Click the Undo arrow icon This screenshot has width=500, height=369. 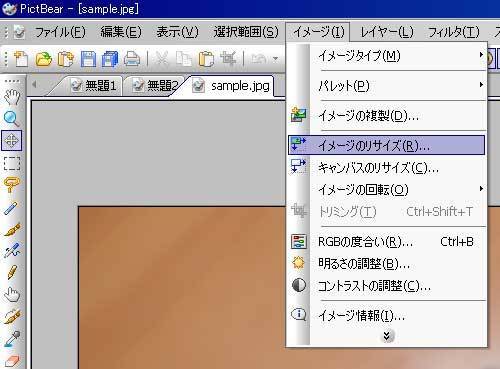click(259, 59)
